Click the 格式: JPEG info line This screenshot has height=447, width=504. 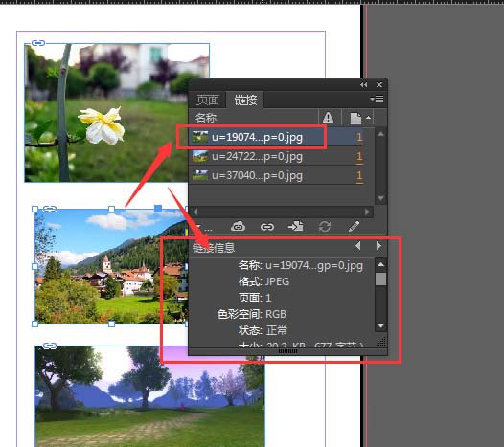[x=263, y=281]
